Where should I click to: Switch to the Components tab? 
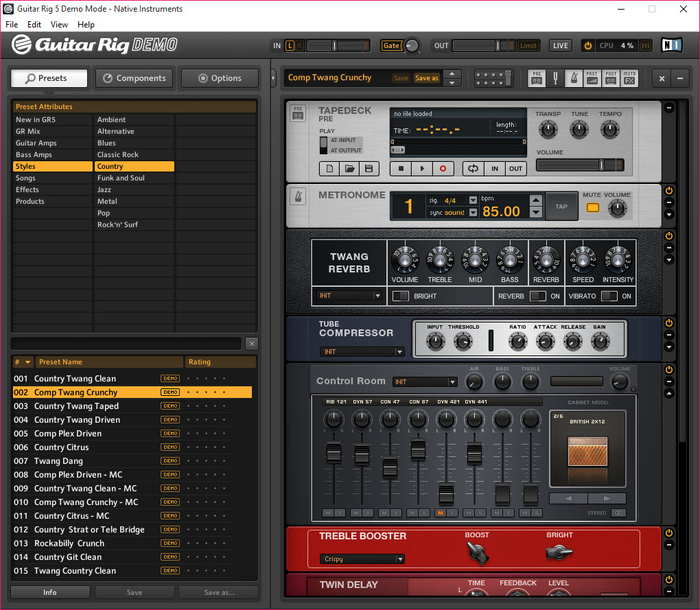[x=135, y=78]
